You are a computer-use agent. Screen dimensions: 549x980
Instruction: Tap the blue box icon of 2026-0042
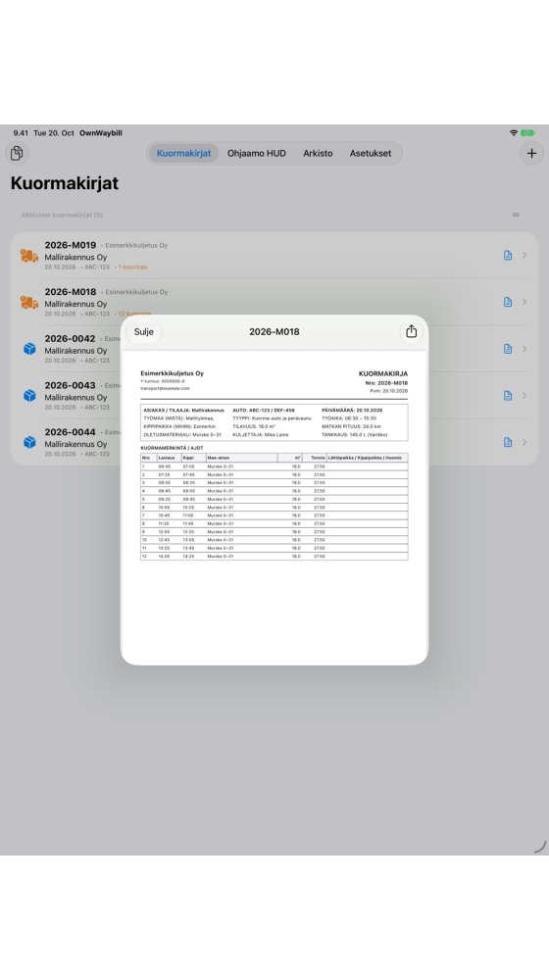(x=29, y=349)
